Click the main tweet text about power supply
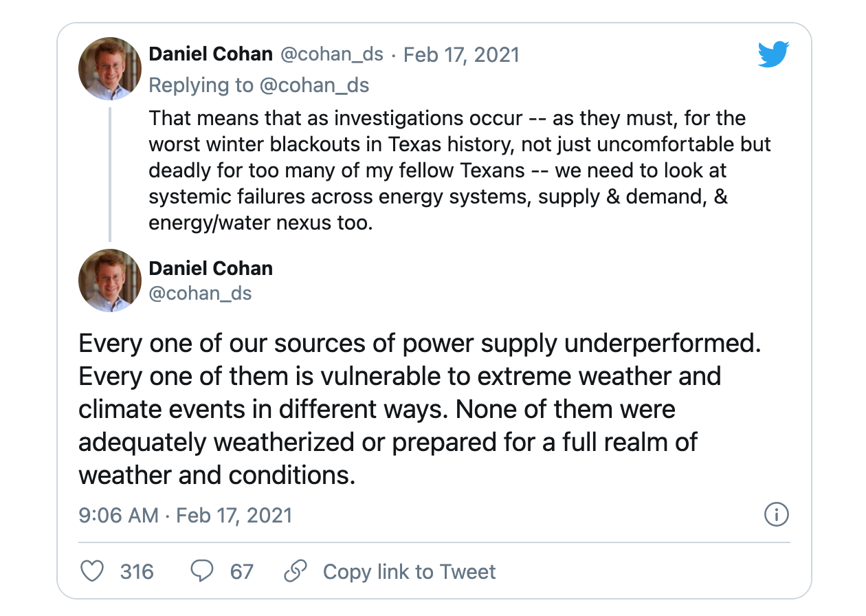 (421, 409)
